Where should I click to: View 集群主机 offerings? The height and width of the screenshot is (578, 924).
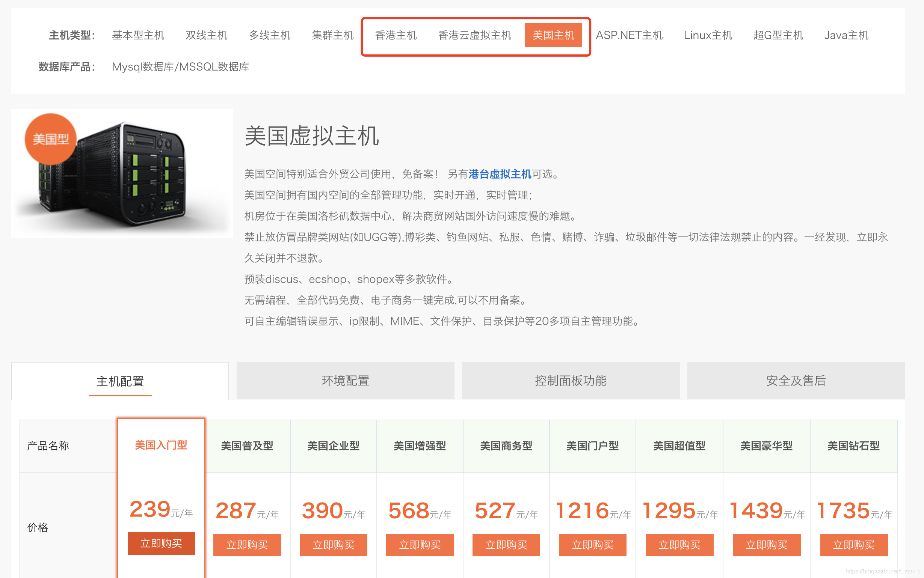(332, 35)
